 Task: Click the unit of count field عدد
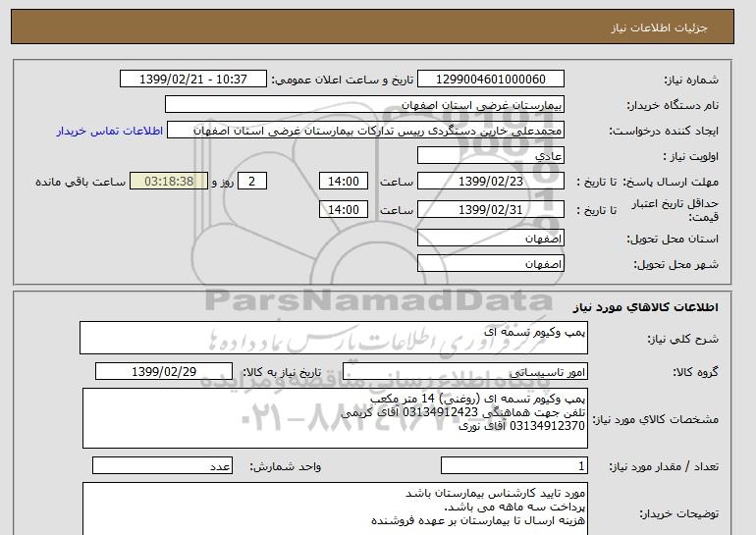(x=162, y=466)
